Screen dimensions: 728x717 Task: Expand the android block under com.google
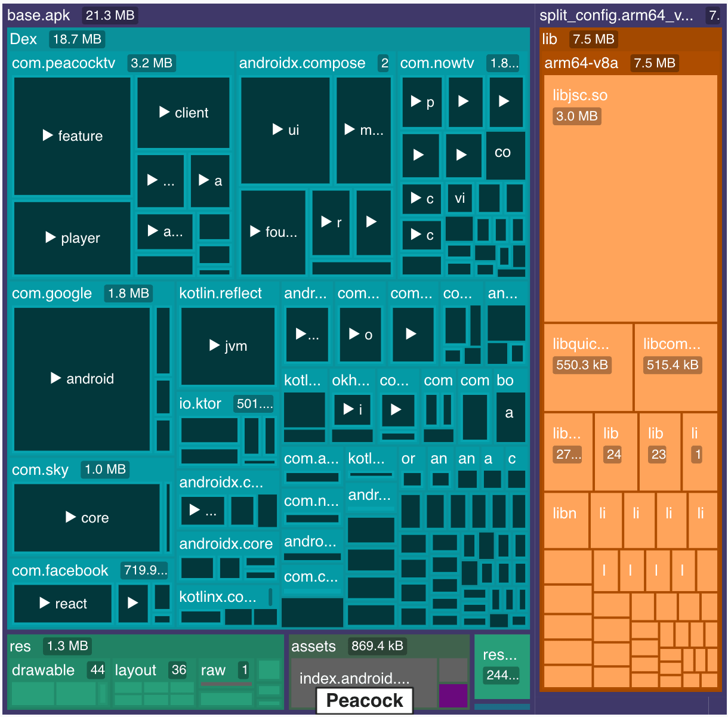[x=82, y=379]
